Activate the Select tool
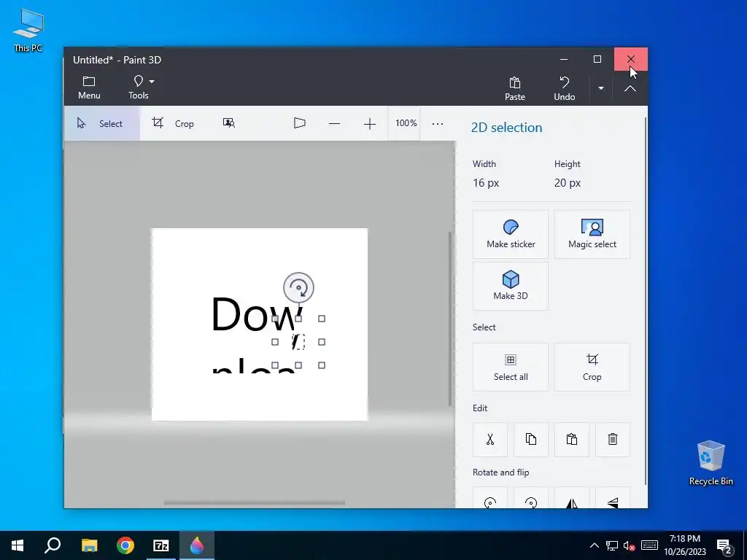 pos(102,123)
